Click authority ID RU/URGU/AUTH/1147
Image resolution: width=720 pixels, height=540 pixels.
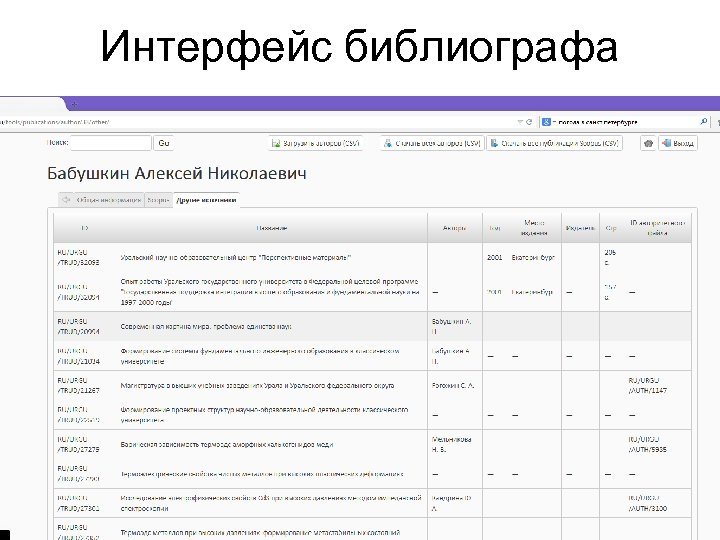click(x=647, y=385)
